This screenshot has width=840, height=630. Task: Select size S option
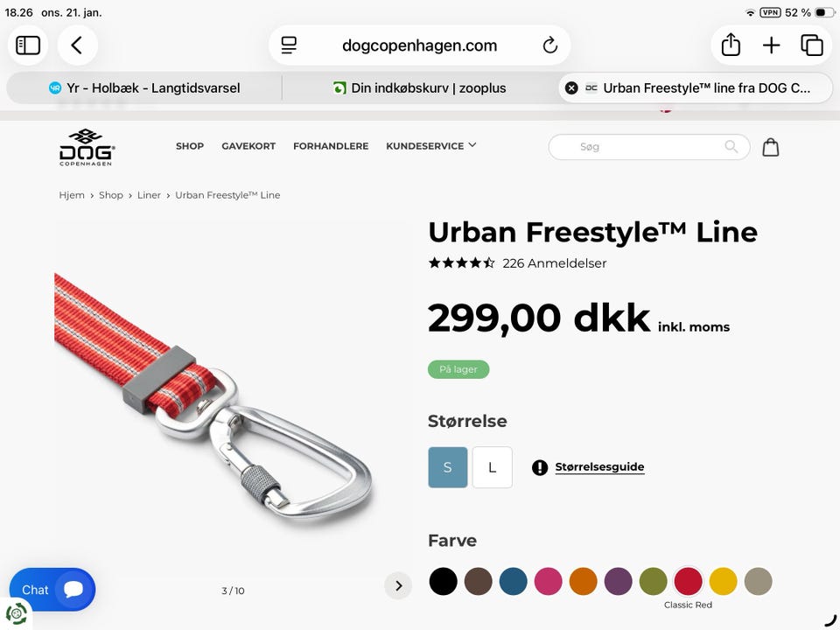tap(448, 467)
